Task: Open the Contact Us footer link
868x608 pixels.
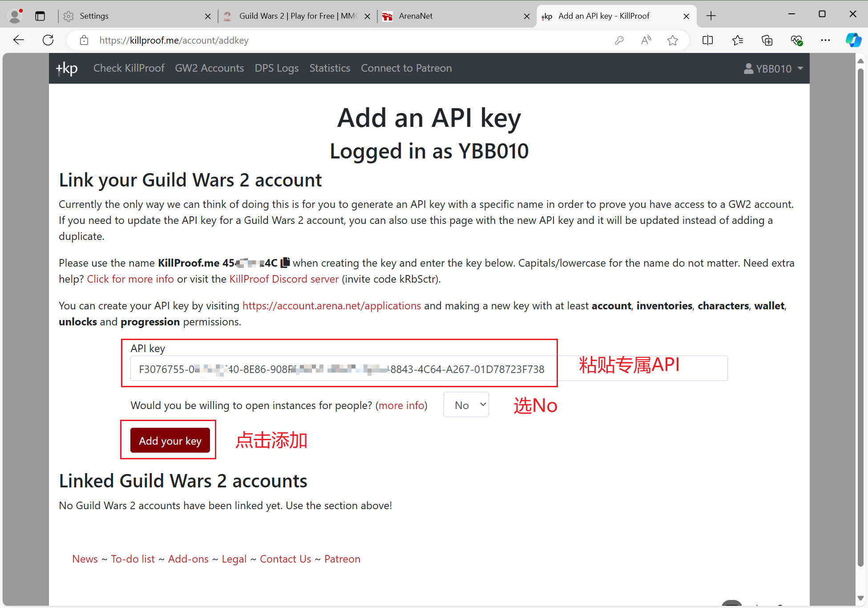Action: (x=286, y=559)
